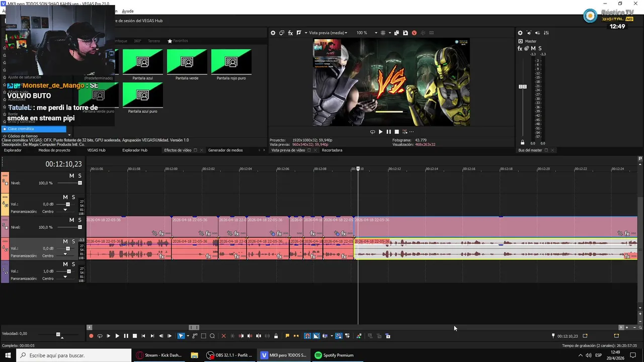Image resolution: width=644 pixels, height=362 pixels.
Task: Open the Vista previa (media) quality dropdown
Action: [x=328, y=33]
